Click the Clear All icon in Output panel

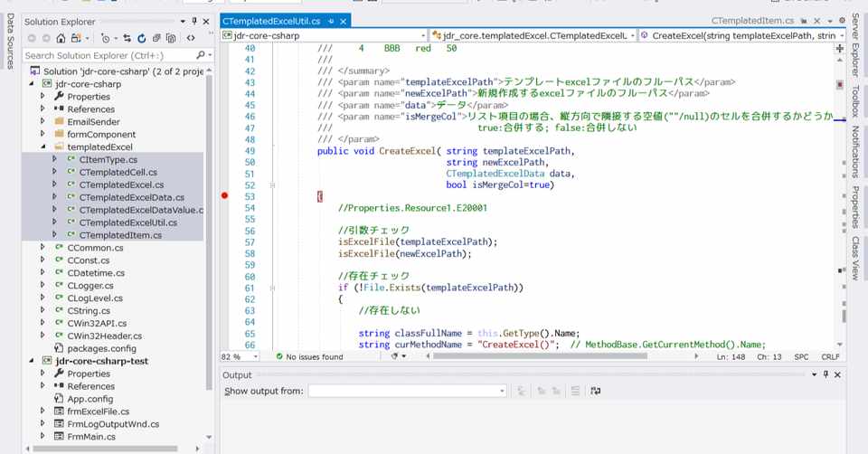(x=575, y=391)
